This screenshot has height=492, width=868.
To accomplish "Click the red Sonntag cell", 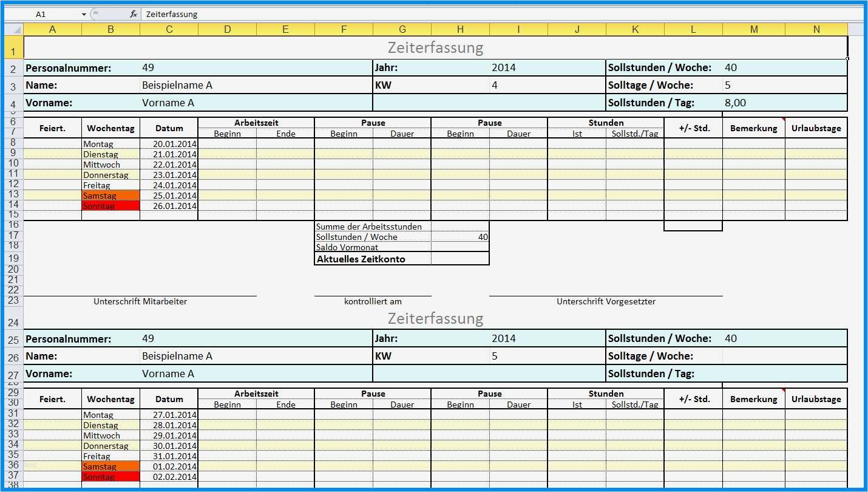I will pyautogui.click(x=110, y=205).
